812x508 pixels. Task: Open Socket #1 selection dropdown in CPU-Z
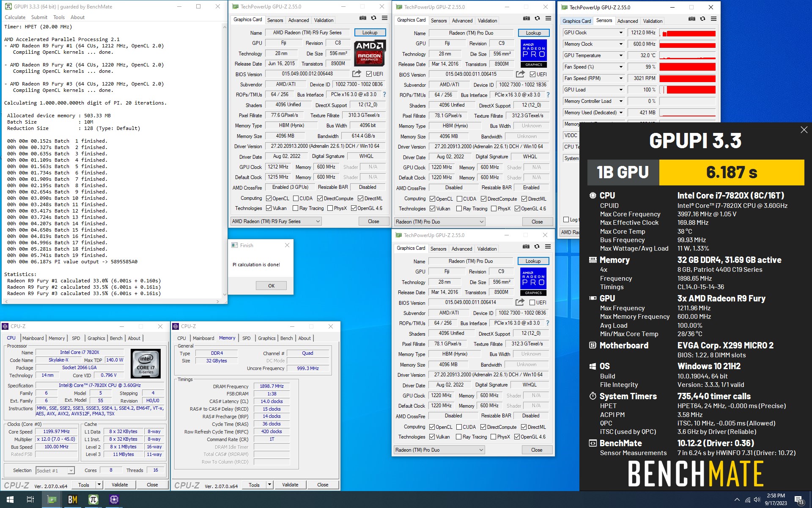pos(55,470)
